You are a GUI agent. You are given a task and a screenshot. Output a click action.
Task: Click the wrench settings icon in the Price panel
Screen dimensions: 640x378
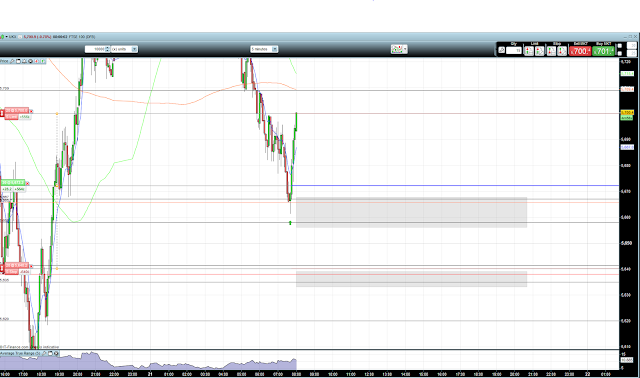pos(12,61)
